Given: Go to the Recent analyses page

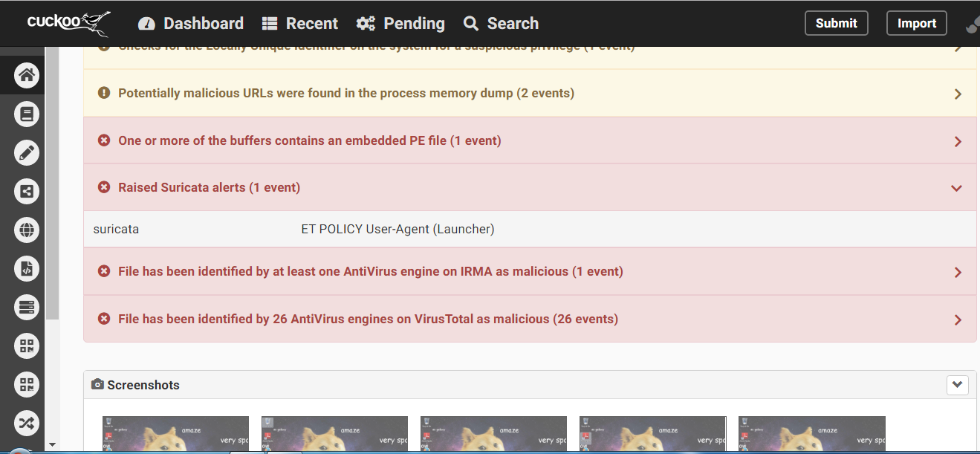Looking at the screenshot, I should 300,24.
